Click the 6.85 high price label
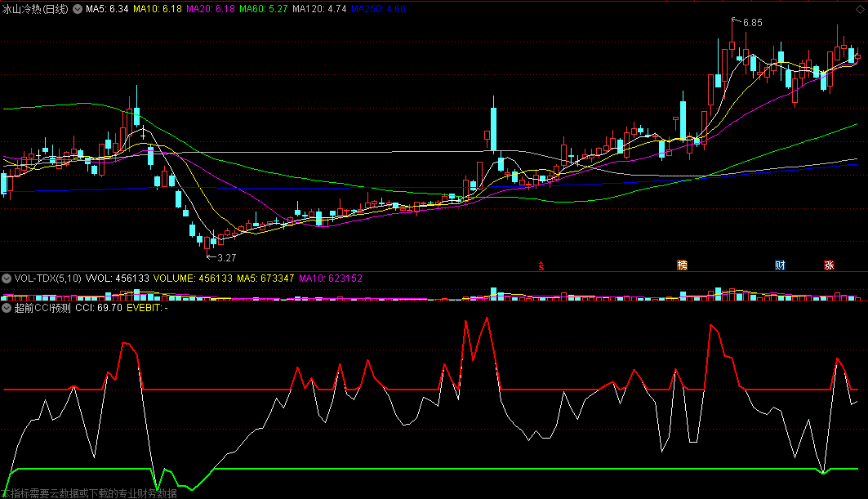Image resolution: width=868 pixels, height=499 pixels. click(752, 23)
